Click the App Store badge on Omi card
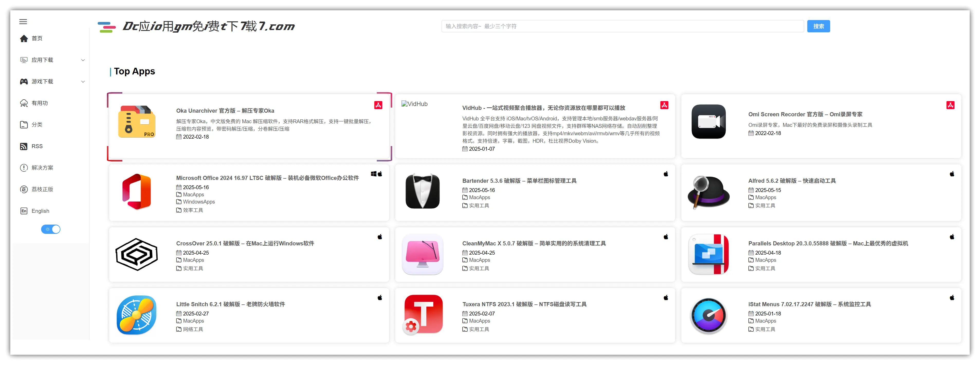This screenshot has height=365, width=980. pyautogui.click(x=950, y=105)
